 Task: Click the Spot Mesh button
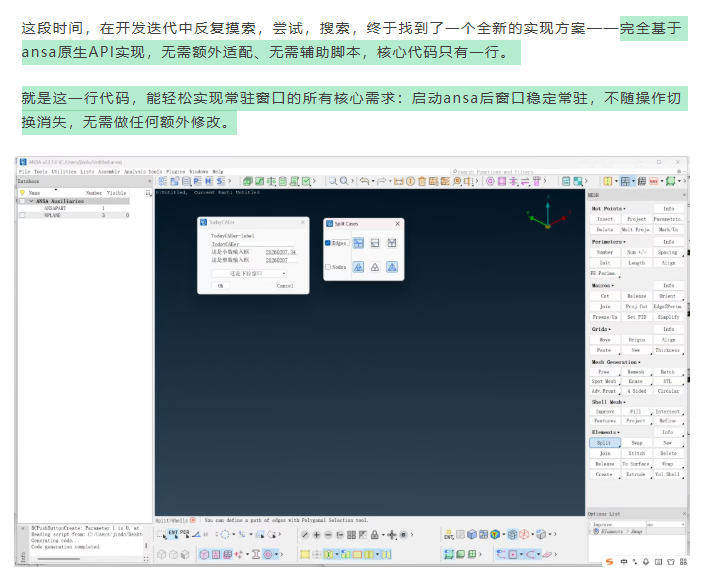pos(605,381)
